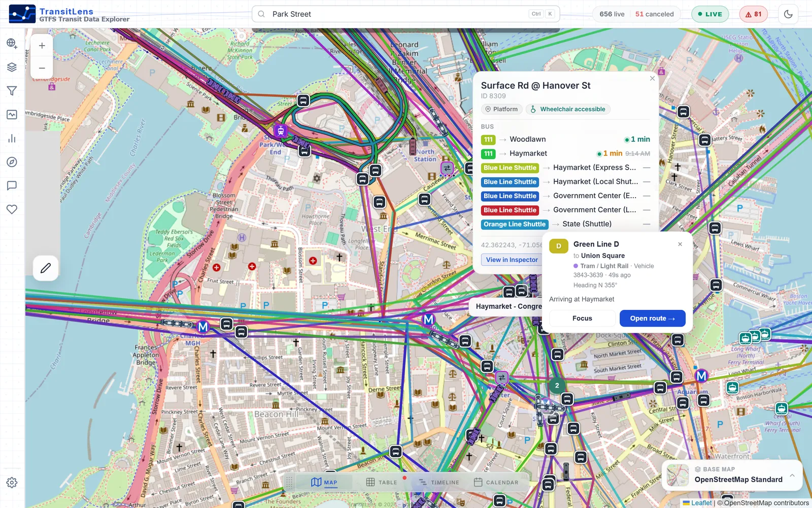The width and height of the screenshot is (812, 508).
Task: Expand the Base Map selector chevron
Action: [x=792, y=475]
